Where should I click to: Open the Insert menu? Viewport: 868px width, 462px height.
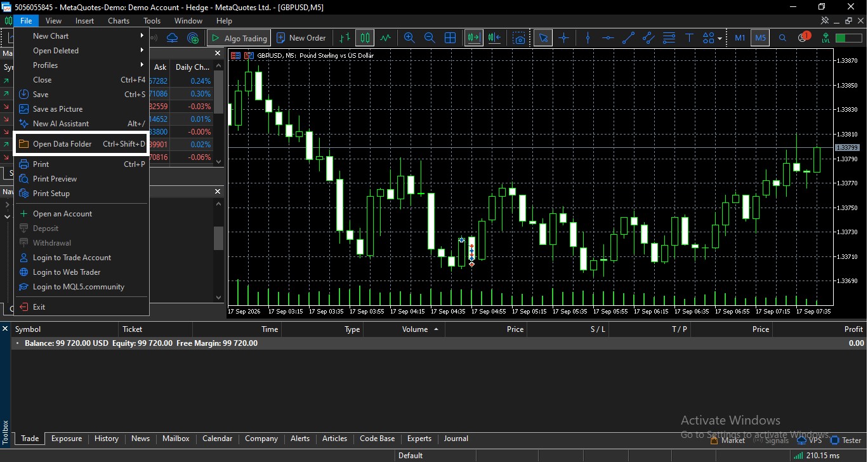coord(84,21)
